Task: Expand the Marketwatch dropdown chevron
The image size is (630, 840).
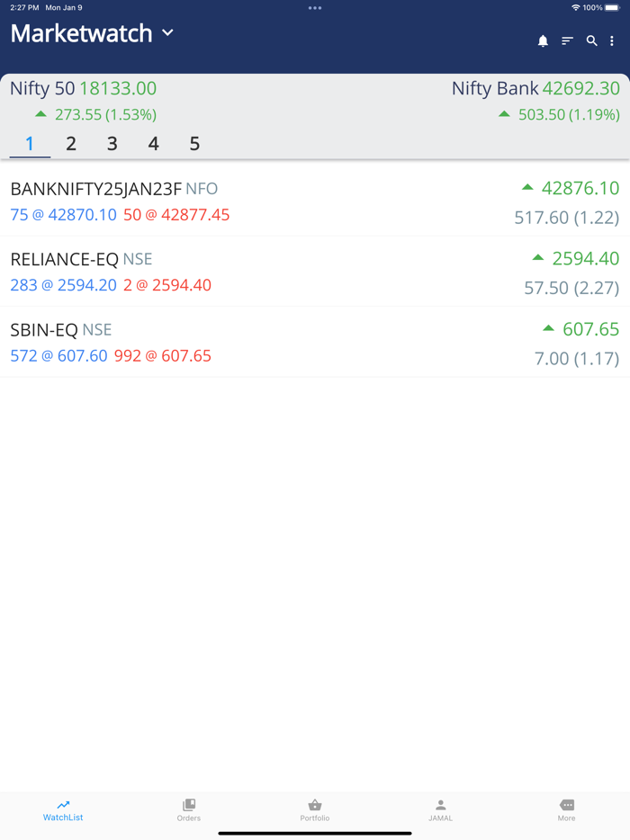Action: (167, 33)
